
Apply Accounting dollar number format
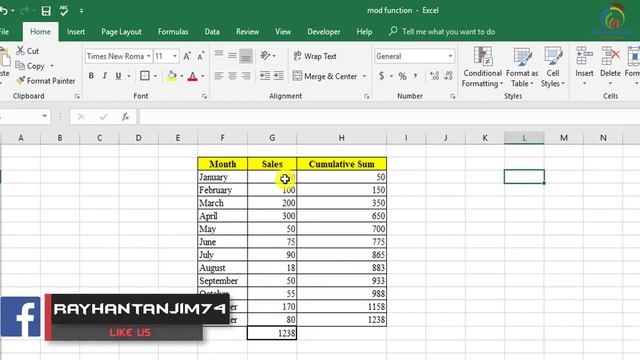pos(381,76)
